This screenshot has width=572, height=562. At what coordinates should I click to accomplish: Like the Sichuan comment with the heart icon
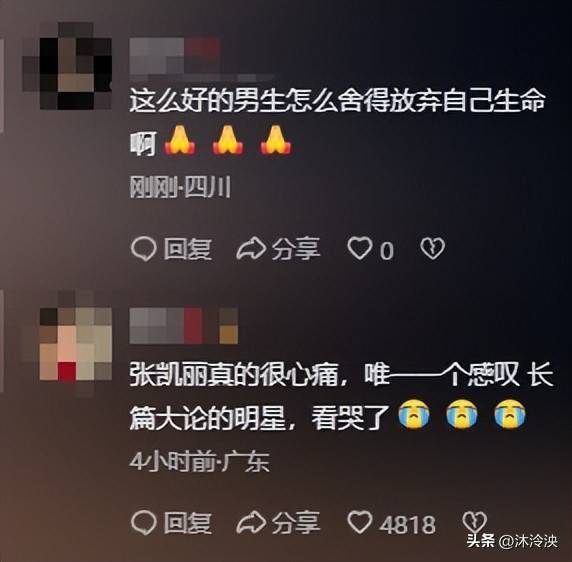tap(360, 248)
